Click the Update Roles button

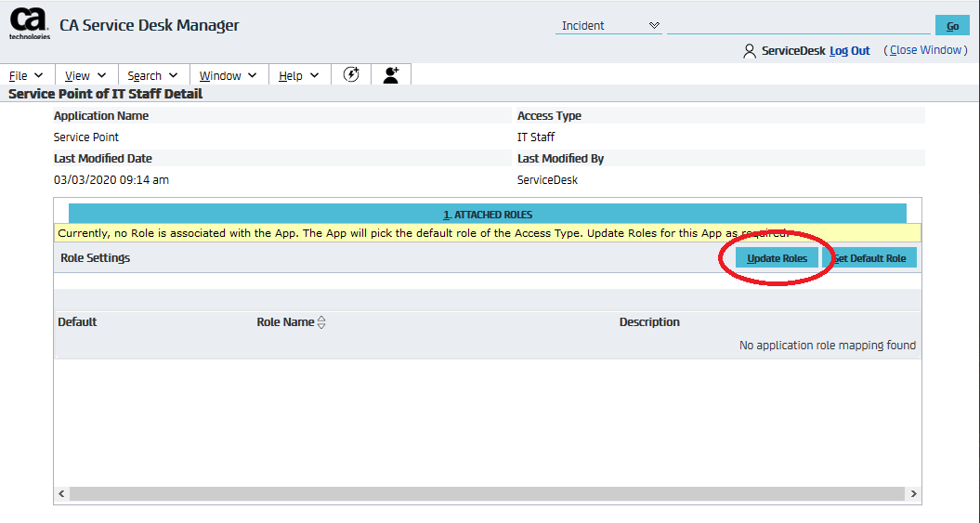(777, 258)
